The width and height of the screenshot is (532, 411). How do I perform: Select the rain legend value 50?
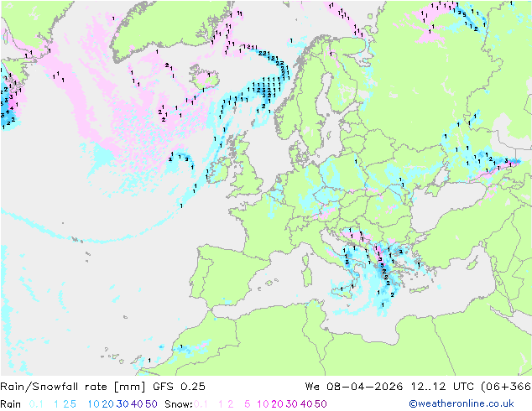(x=151, y=404)
